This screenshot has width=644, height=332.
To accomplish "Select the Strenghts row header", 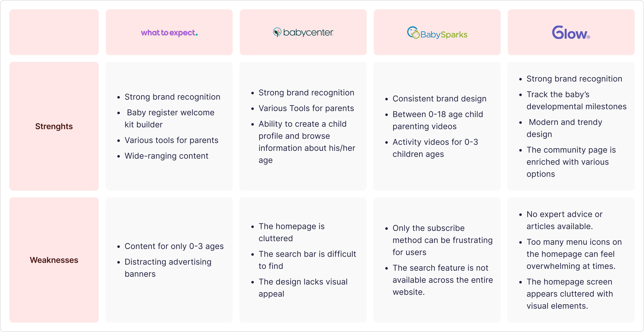I will 54,126.
